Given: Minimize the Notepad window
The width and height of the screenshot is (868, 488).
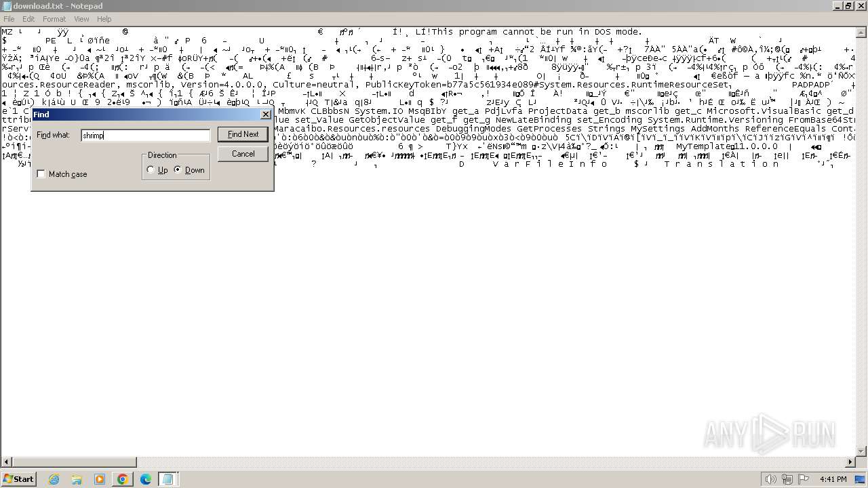Looking at the screenshot, I should [836, 6].
